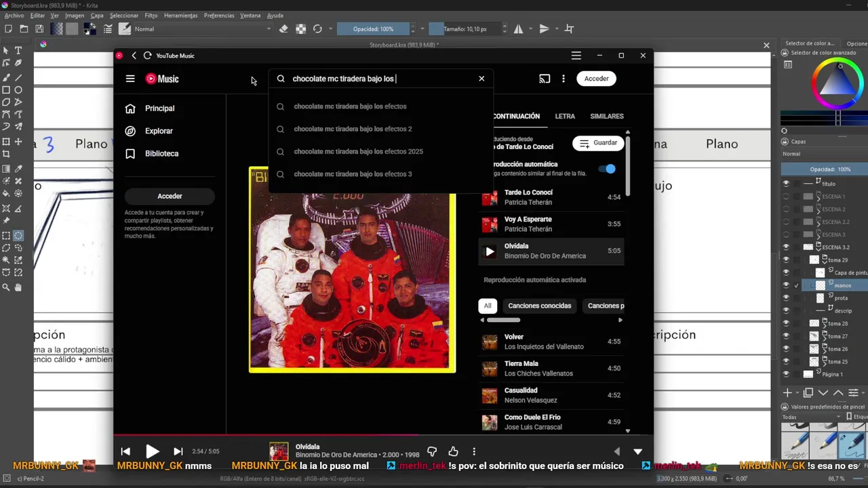Screen dimensions: 868x488
Task: Hide the ESCENA 3.2 layer
Action: (x=786, y=247)
